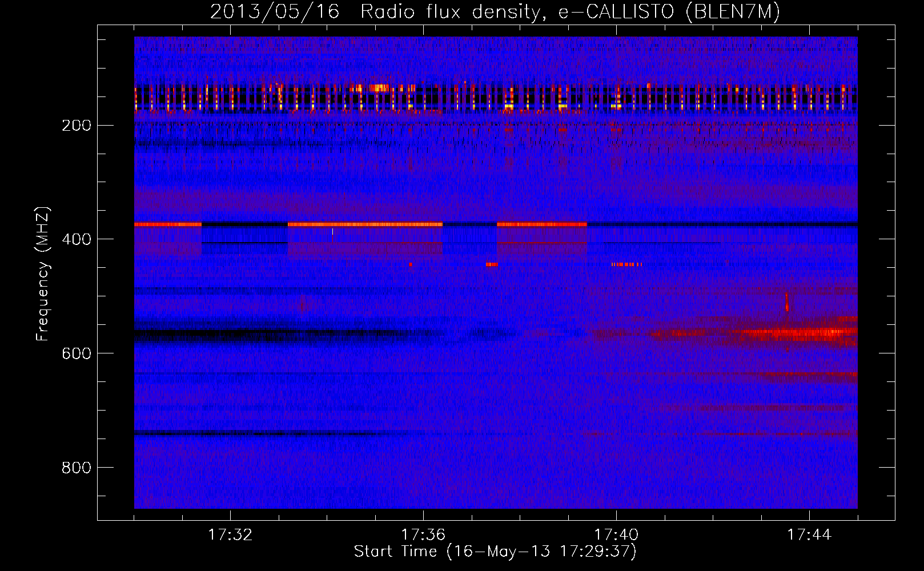
Task: Click the plot title 'Radio flux density, e-CALLISTO (BLEN7M)'
Action: pyautogui.click(x=570, y=11)
